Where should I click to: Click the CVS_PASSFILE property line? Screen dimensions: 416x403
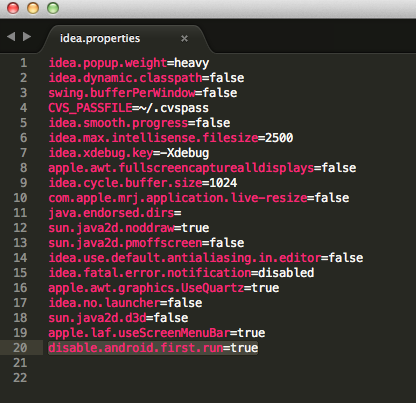click(129, 108)
